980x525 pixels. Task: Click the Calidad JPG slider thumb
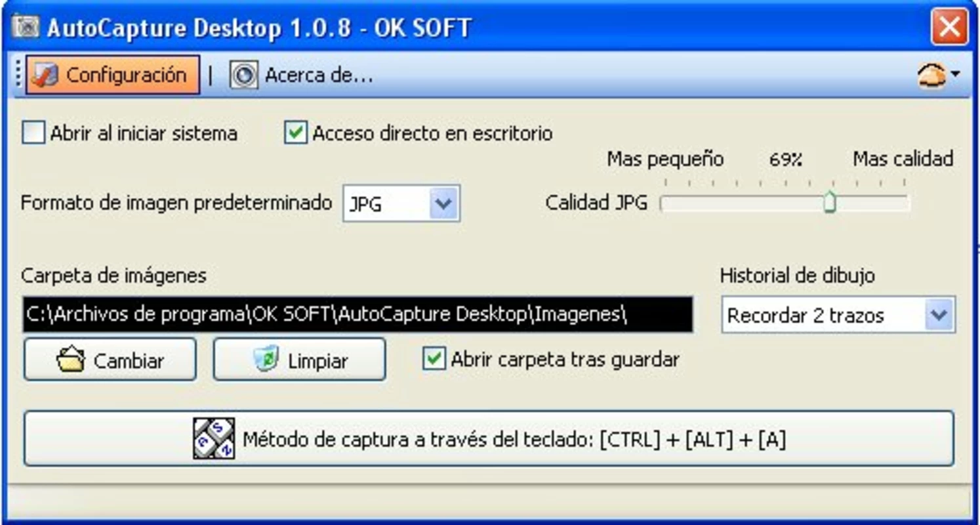(x=830, y=202)
